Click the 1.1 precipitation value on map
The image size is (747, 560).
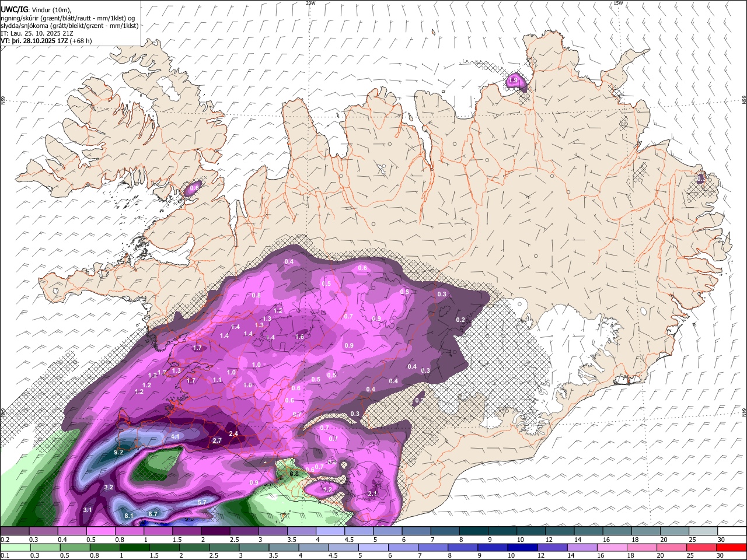218,380
